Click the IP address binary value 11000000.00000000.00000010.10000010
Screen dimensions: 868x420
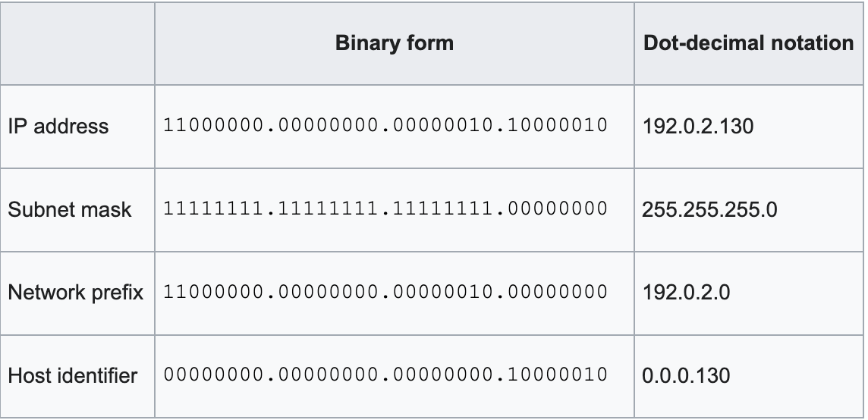(386, 126)
